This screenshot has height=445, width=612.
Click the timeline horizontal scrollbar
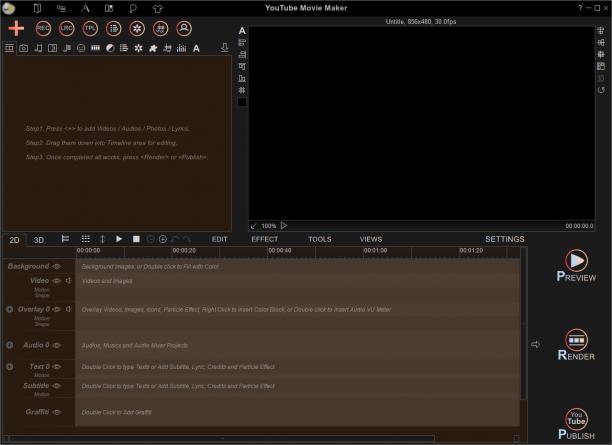(x=221, y=438)
